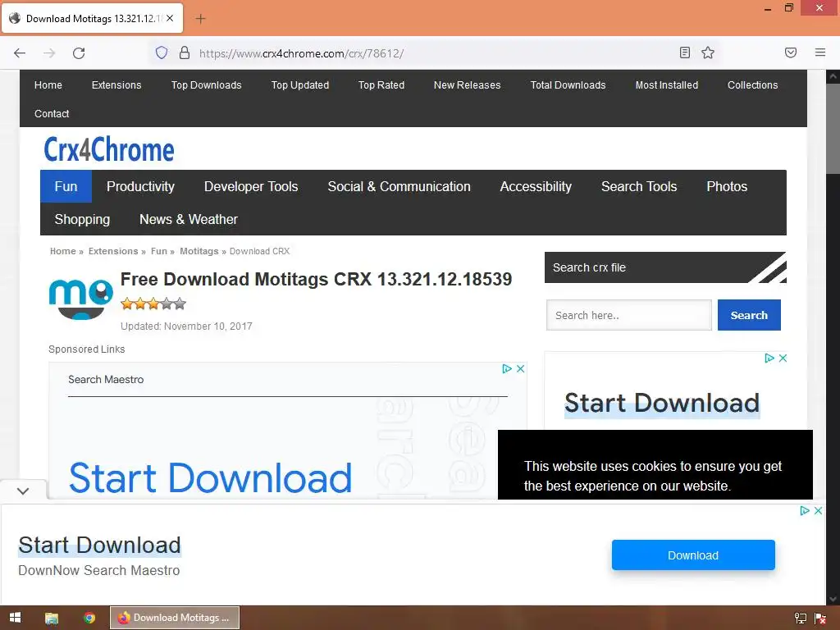
Task: Toggle reader view icon in address bar
Action: tap(685, 52)
